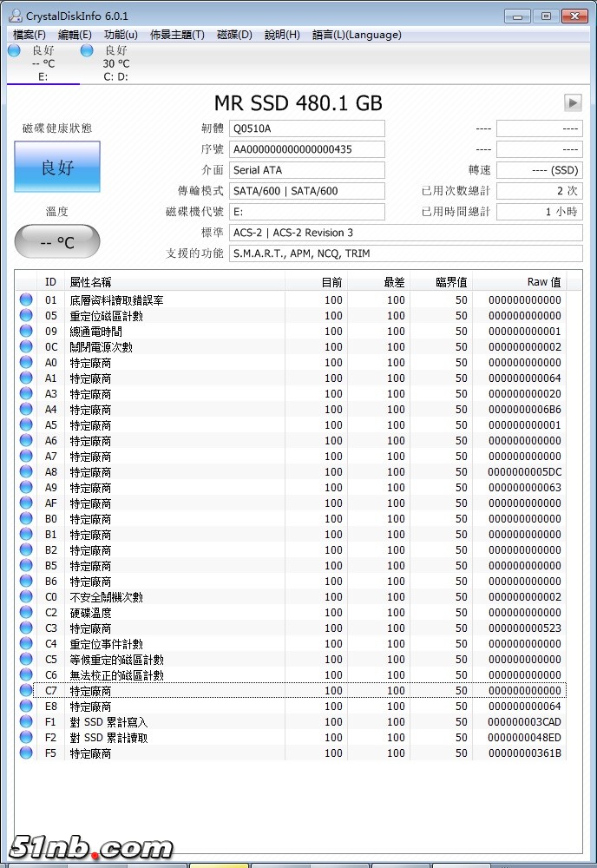This screenshot has width=597, height=868.
Task: Click status icon for attribute 01
Action: tap(26, 299)
